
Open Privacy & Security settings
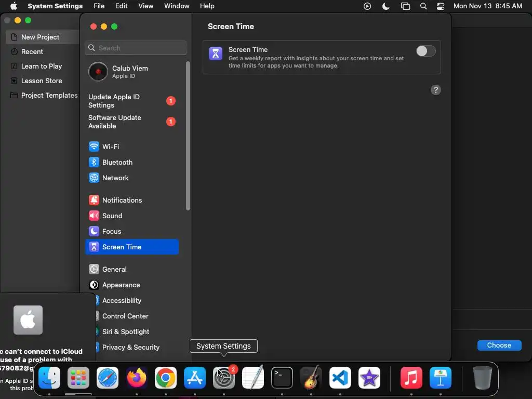(136, 348)
